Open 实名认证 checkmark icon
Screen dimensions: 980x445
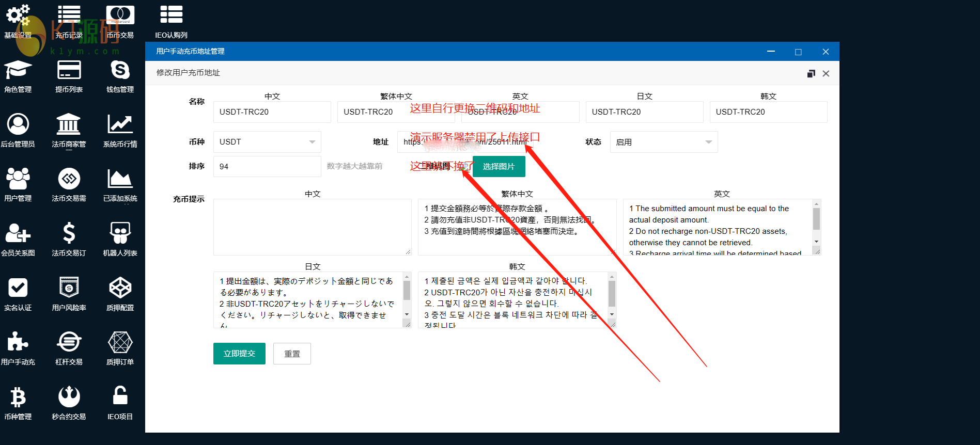(x=18, y=288)
